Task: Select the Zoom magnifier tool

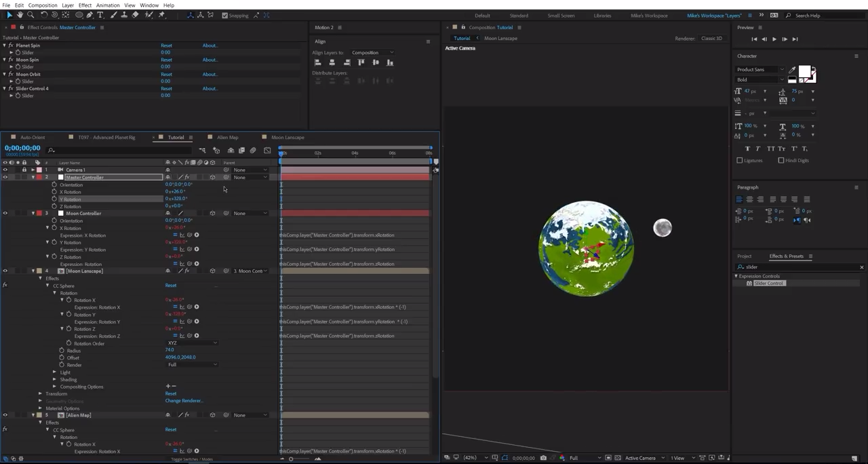Action: (30, 15)
